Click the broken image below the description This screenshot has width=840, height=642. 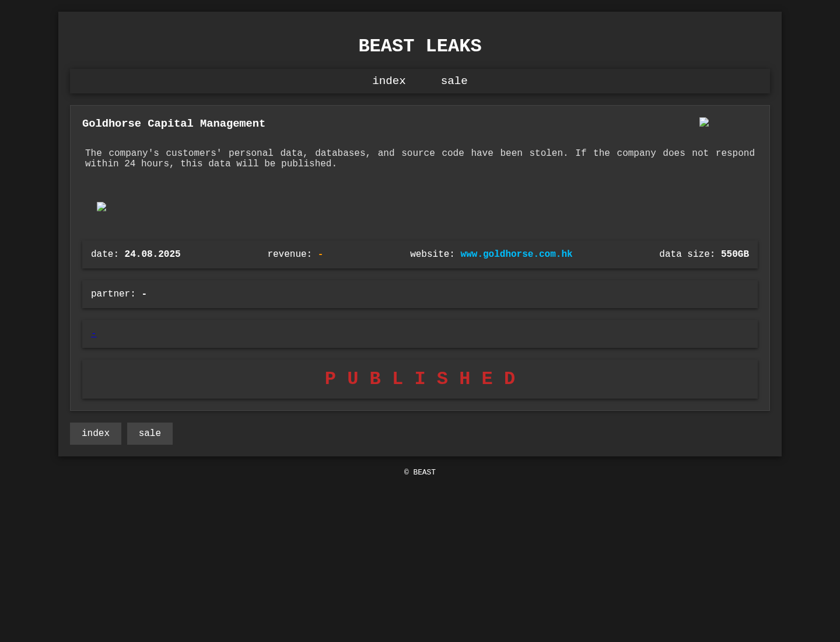pos(101,207)
